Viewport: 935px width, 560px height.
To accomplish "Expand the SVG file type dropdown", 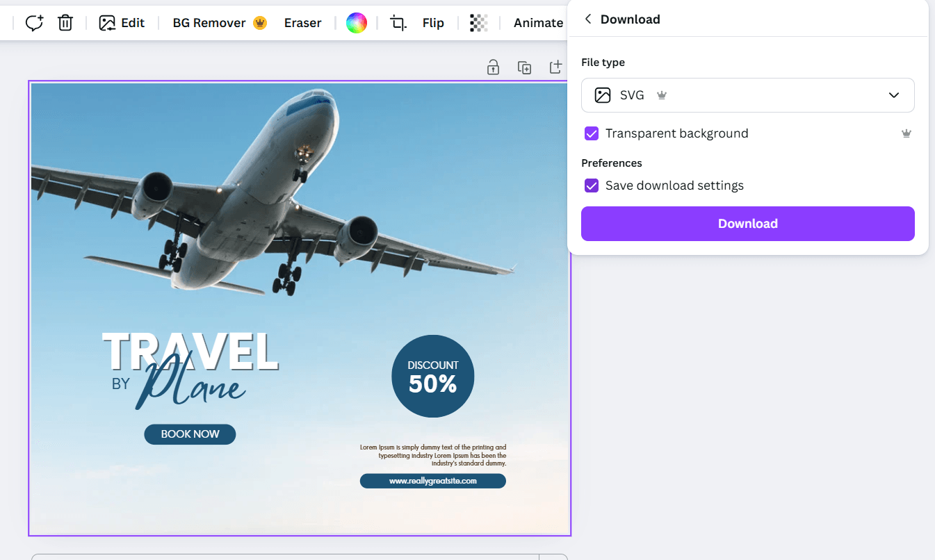I will [x=748, y=95].
